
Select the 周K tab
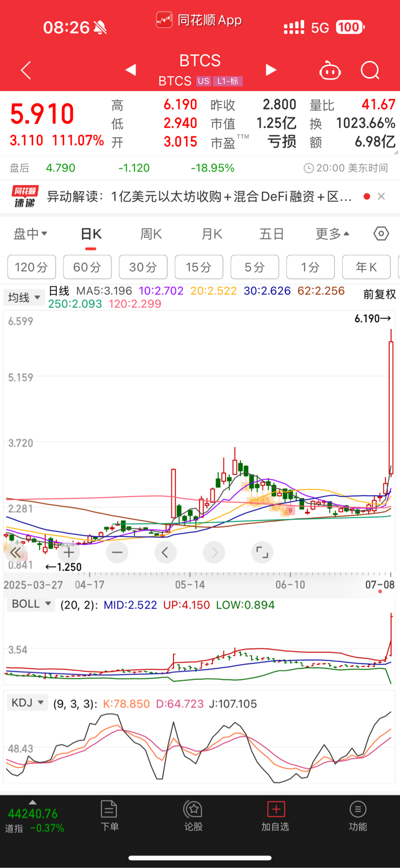tap(151, 234)
